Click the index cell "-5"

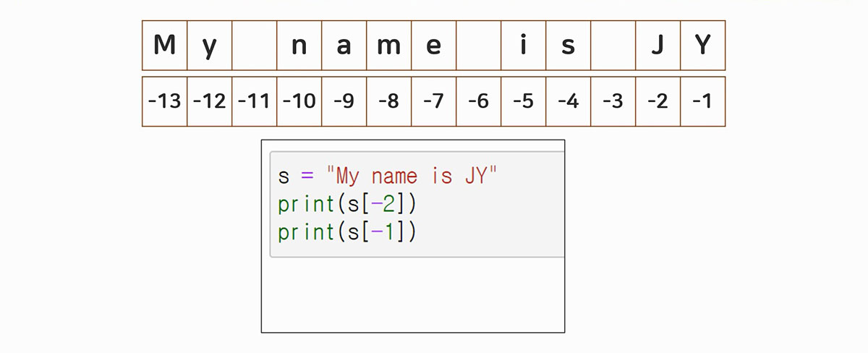[x=524, y=101]
